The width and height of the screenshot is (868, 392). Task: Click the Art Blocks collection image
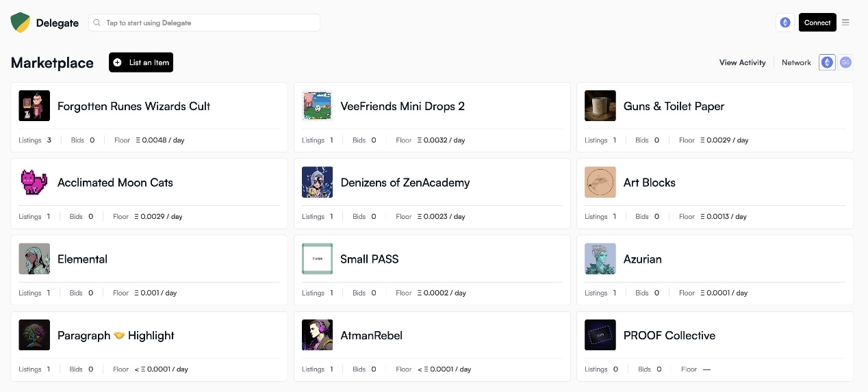[600, 183]
